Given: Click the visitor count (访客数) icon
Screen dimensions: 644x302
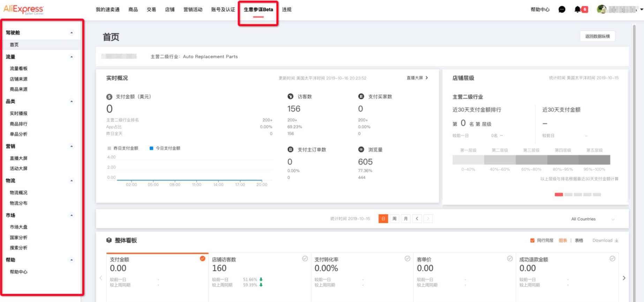Looking at the screenshot, I should click(290, 96).
